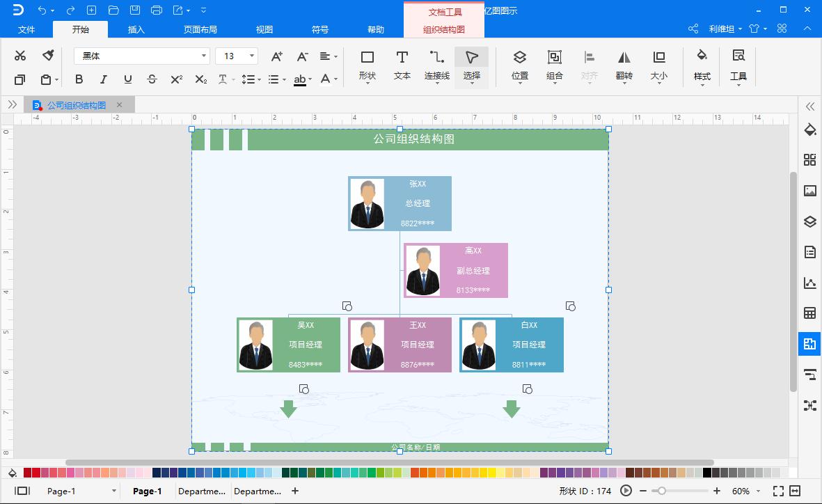Open the 位置 position menu
Image resolution: width=822 pixels, height=504 pixels.
519,67
